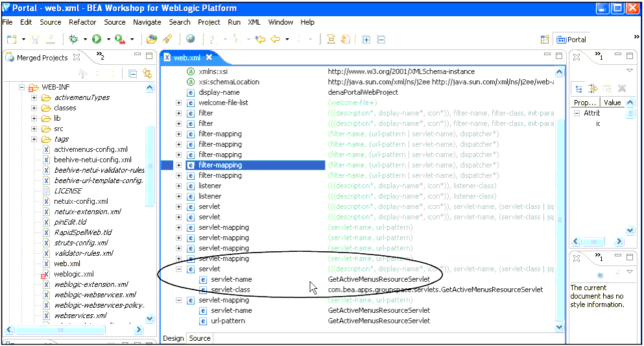
Task: Click the Open Perspective icon
Action: click(x=545, y=40)
